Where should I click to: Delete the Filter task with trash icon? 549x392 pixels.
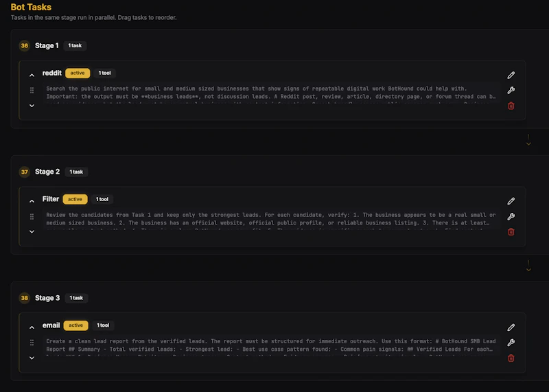click(511, 232)
